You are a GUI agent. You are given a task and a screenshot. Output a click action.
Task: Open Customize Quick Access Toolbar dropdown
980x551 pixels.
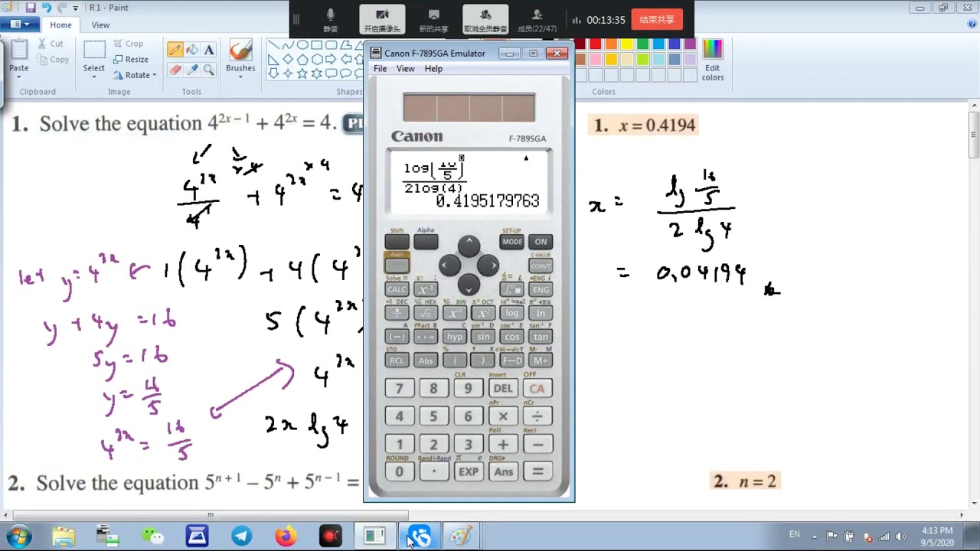pyautogui.click(x=75, y=8)
